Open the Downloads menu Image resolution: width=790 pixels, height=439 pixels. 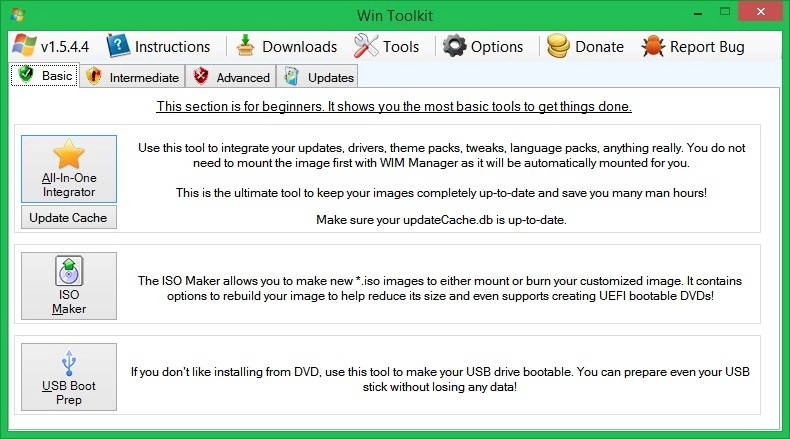tap(286, 46)
